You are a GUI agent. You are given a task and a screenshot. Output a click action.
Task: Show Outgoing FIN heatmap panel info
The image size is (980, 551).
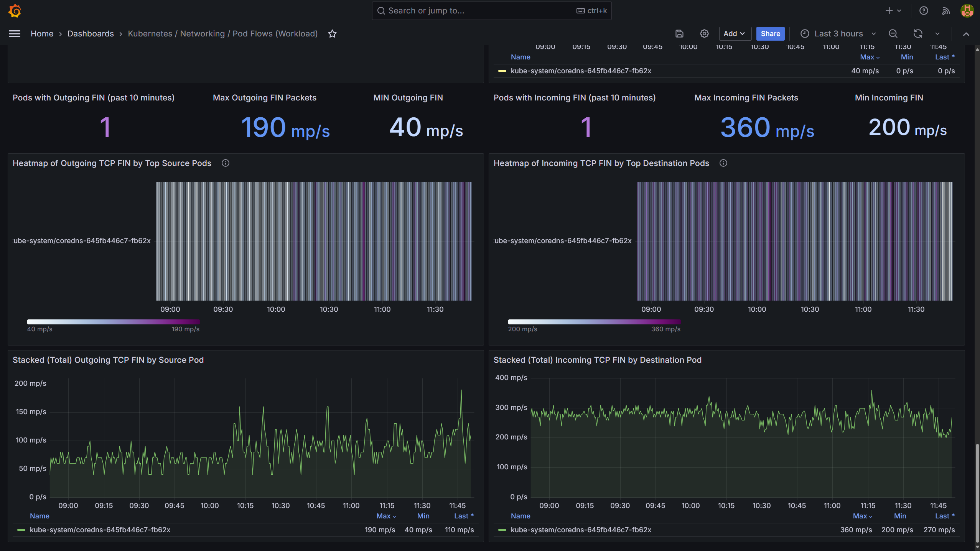click(226, 163)
